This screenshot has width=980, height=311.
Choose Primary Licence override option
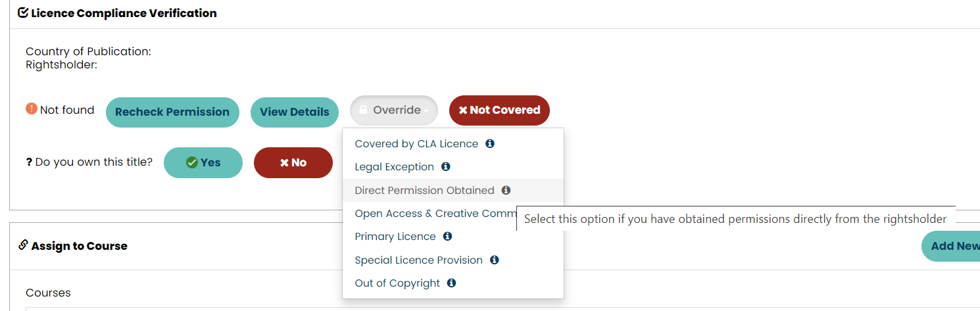395,237
